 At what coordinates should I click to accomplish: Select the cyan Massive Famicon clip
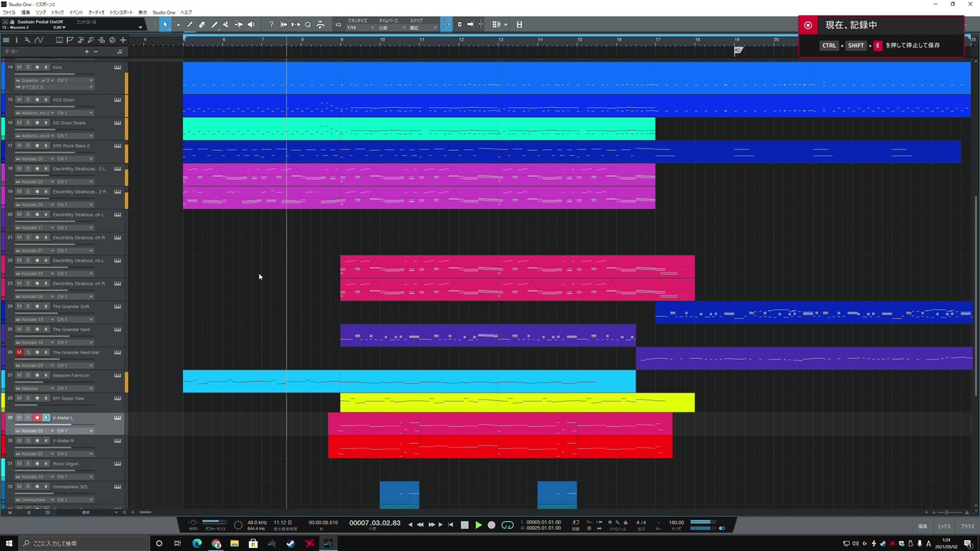click(409, 381)
